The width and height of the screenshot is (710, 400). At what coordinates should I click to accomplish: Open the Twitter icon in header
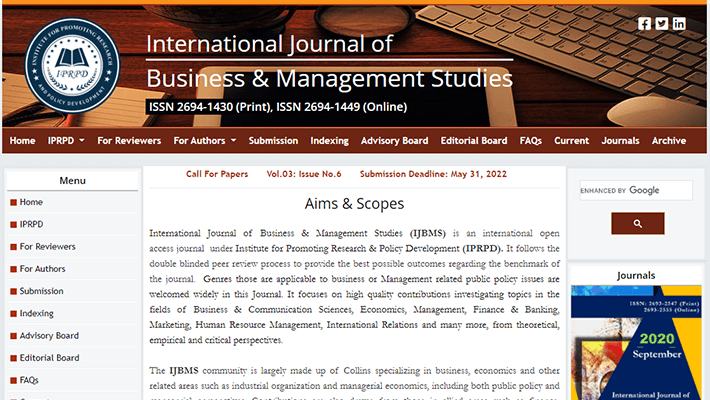[x=662, y=24]
